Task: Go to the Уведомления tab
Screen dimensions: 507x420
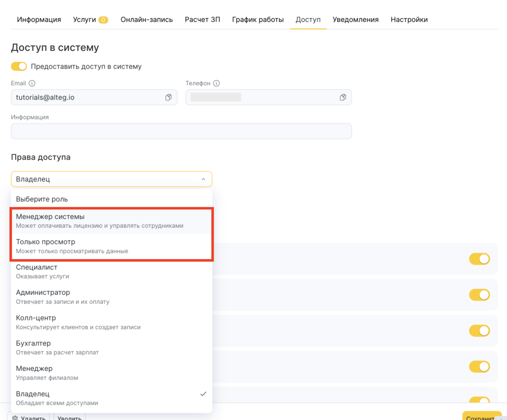Action: click(355, 20)
